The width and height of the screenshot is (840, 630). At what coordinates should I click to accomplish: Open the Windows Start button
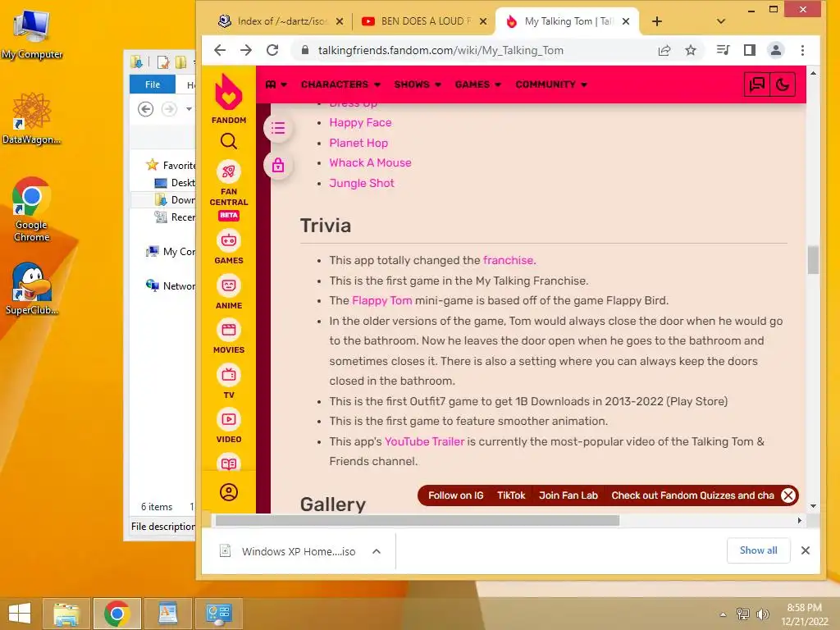20,614
